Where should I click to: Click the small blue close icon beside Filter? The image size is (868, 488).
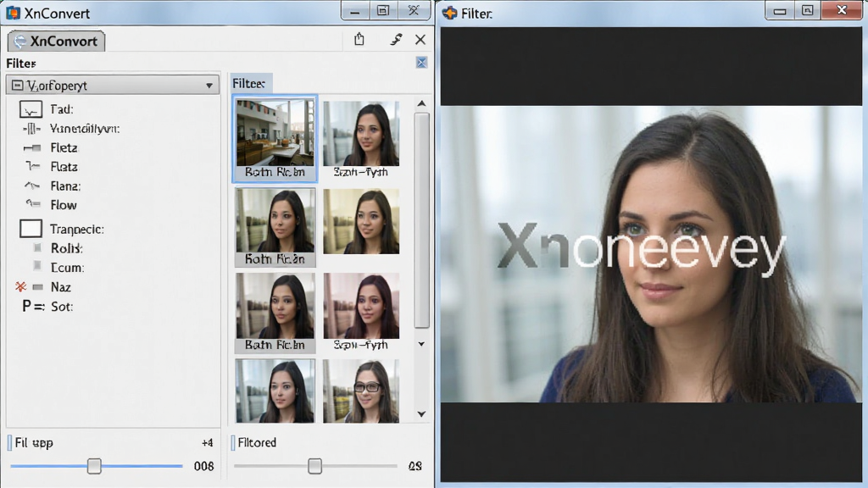[421, 63]
